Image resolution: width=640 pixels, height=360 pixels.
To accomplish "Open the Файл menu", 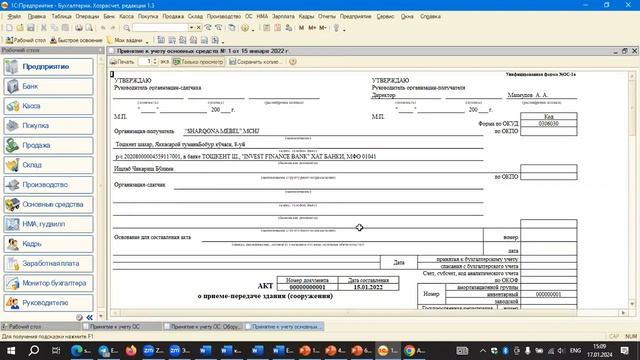I will point(14,16).
